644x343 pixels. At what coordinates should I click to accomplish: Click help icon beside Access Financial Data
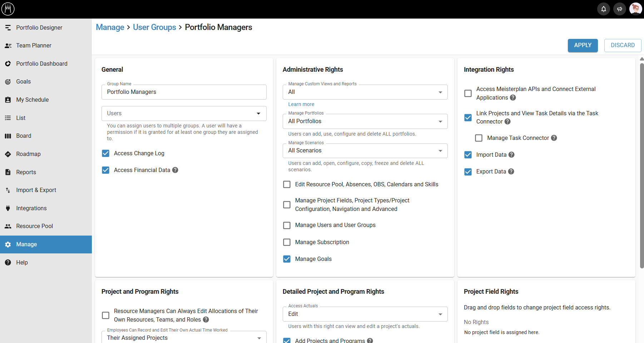[175, 170]
